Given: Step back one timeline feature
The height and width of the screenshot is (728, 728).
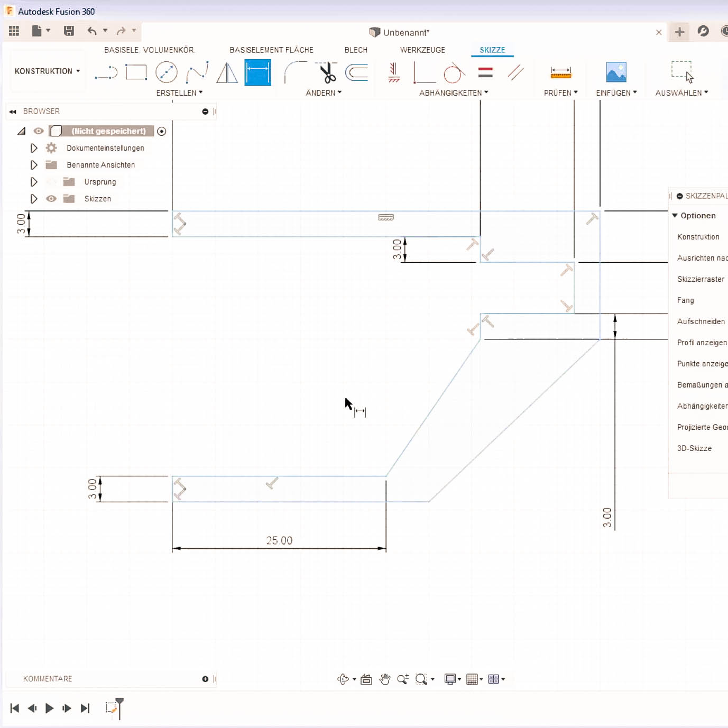Looking at the screenshot, I should click(x=32, y=708).
